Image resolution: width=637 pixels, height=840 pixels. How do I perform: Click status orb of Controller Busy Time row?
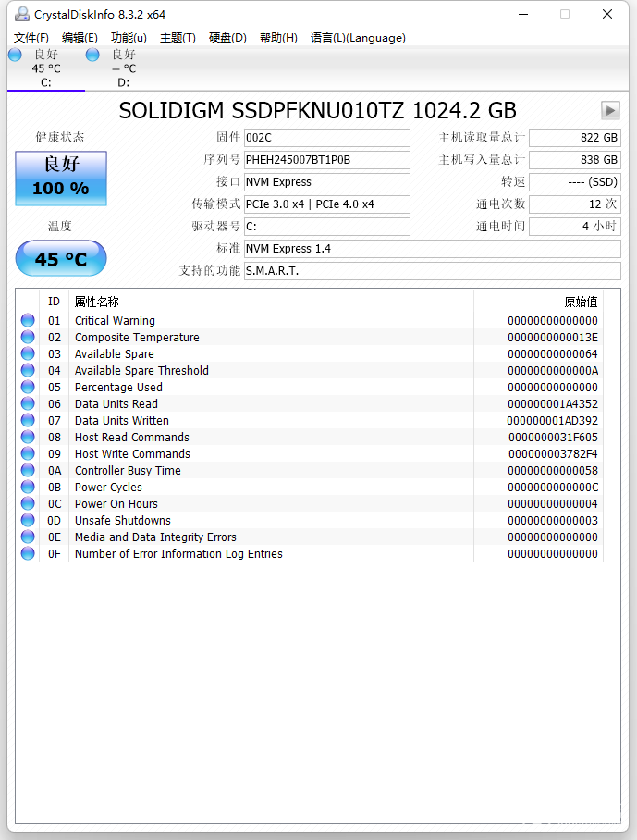[28, 470]
